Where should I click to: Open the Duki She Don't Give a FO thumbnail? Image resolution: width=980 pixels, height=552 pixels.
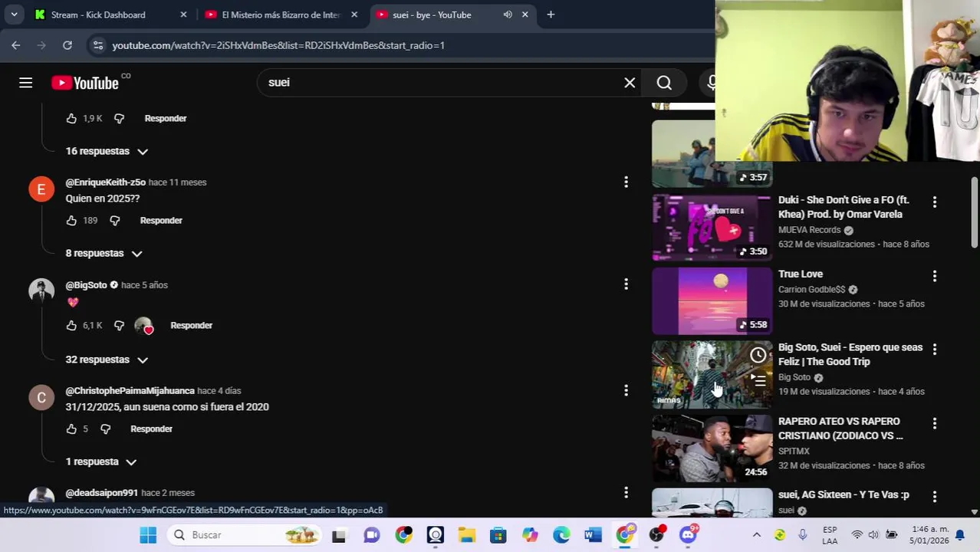712,228
